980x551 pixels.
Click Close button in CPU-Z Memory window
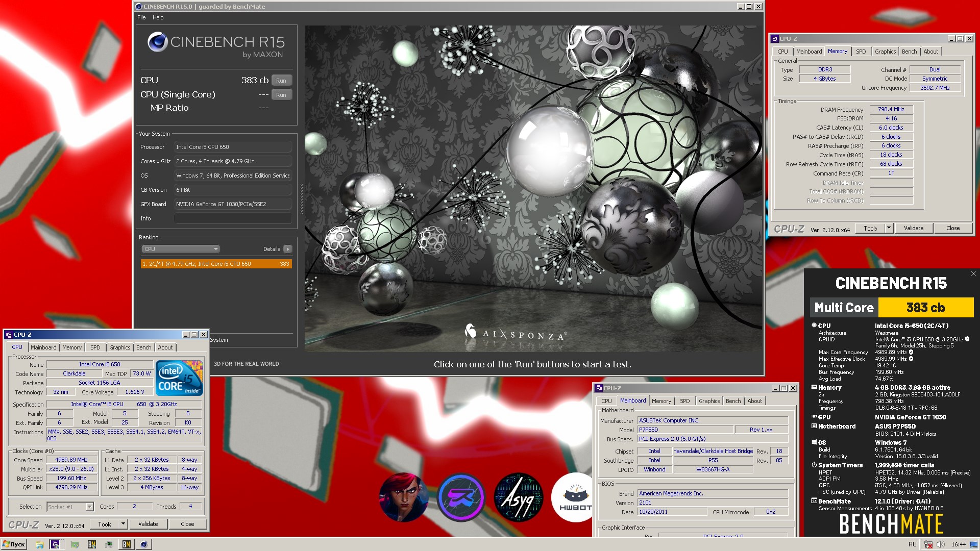click(x=953, y=228)
